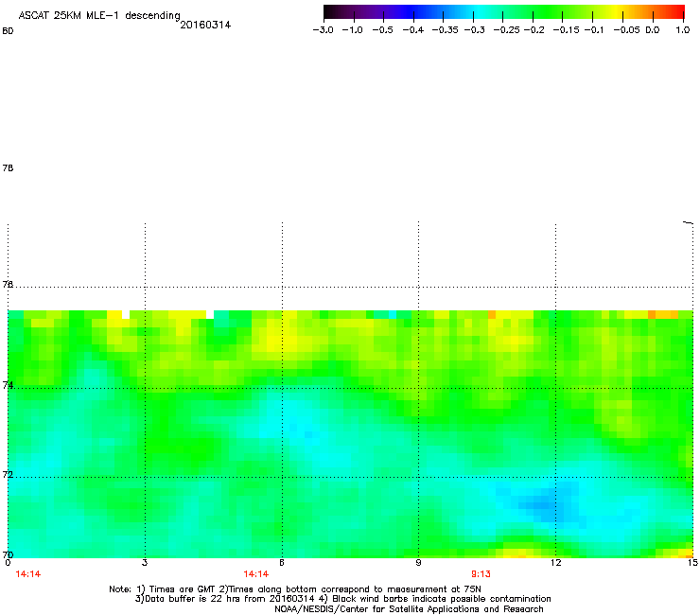700x615 pixels.
Task: Click the '-0.3' color scale label
Action: click(x=474, y=30)
